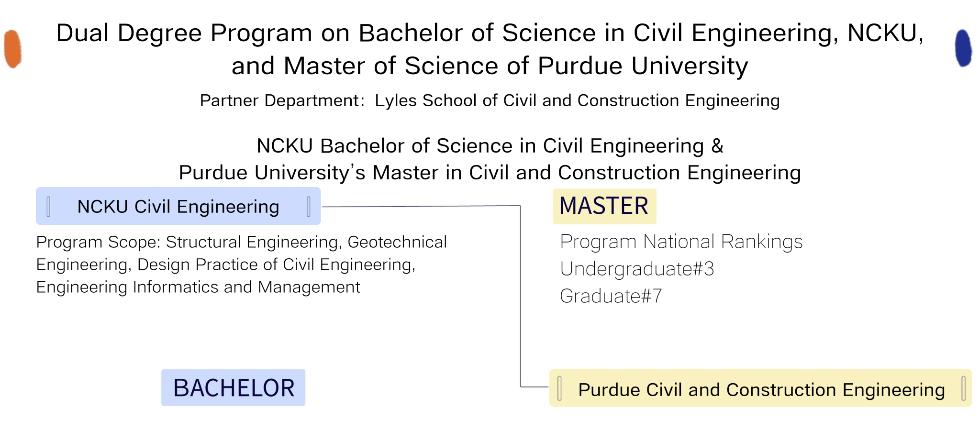980x431 pixels.
Task: Click the Program National Rankings text
Action: click(x=681, y=242)
